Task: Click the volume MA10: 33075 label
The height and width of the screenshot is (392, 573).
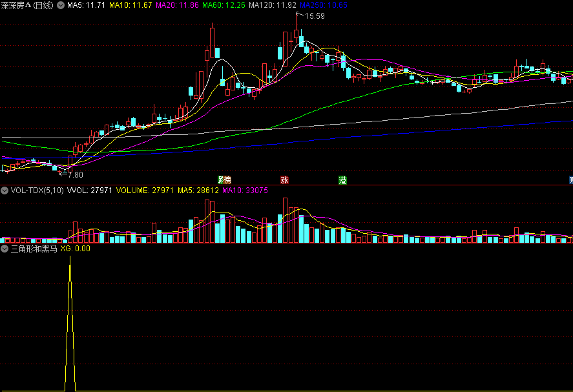Action: click(245, 191)
